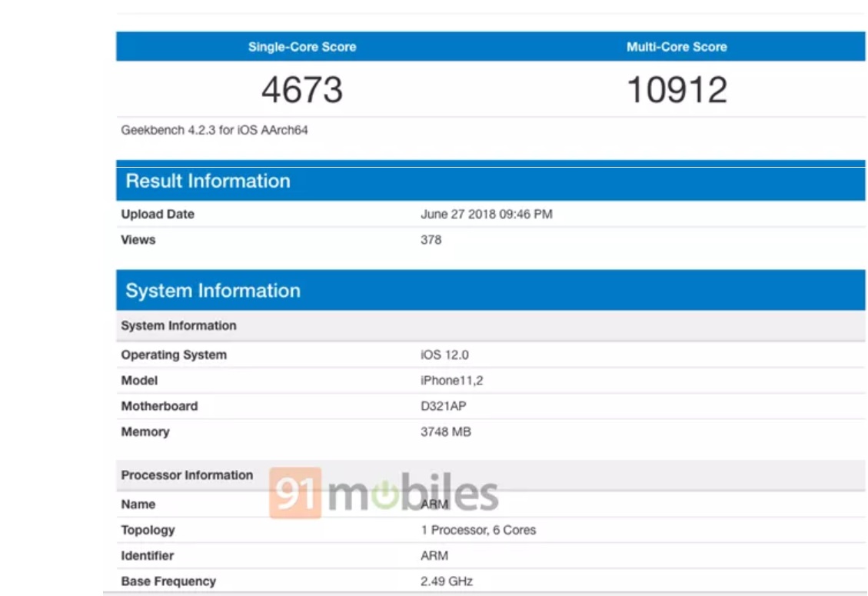
Task: Click the Base Frequency 2.49 GHz value
Action: (x=446, y=581)
